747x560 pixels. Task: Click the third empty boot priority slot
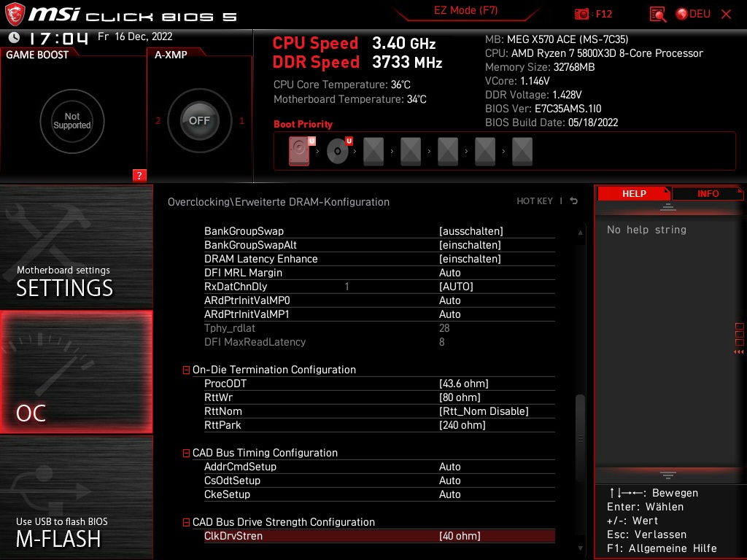373,152
